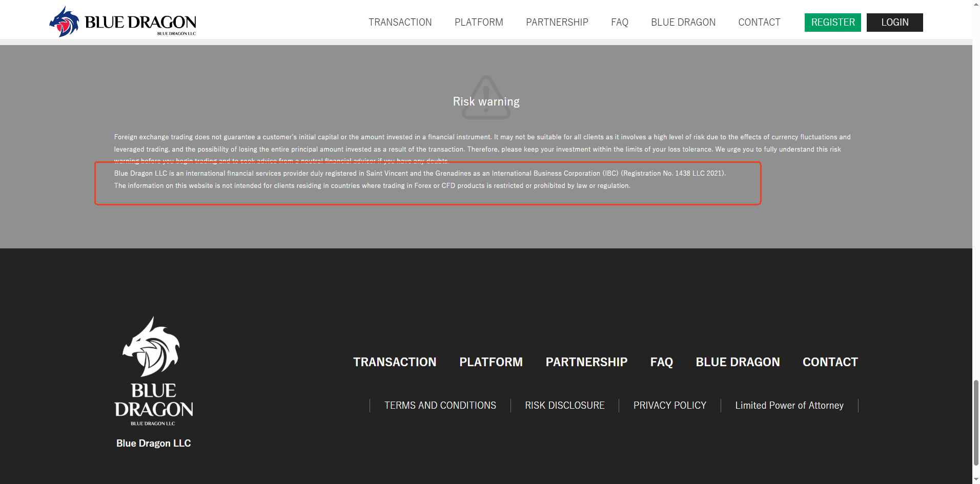Go to FAQ in the footer

(662, 362)
